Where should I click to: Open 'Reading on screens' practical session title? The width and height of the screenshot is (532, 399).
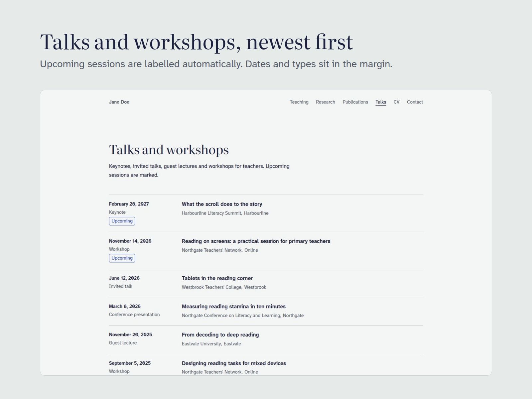(256, 241)
